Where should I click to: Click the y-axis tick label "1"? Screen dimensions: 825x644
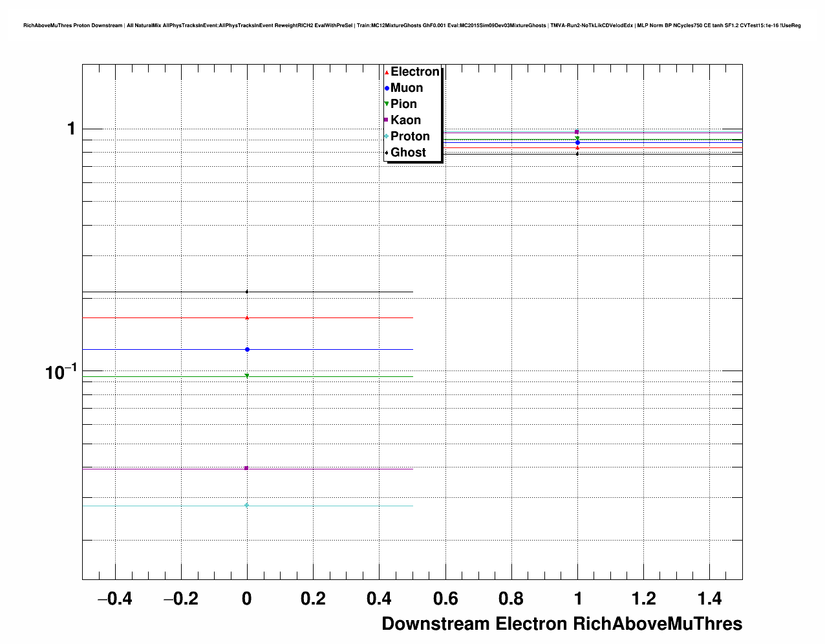click(71, 129)
